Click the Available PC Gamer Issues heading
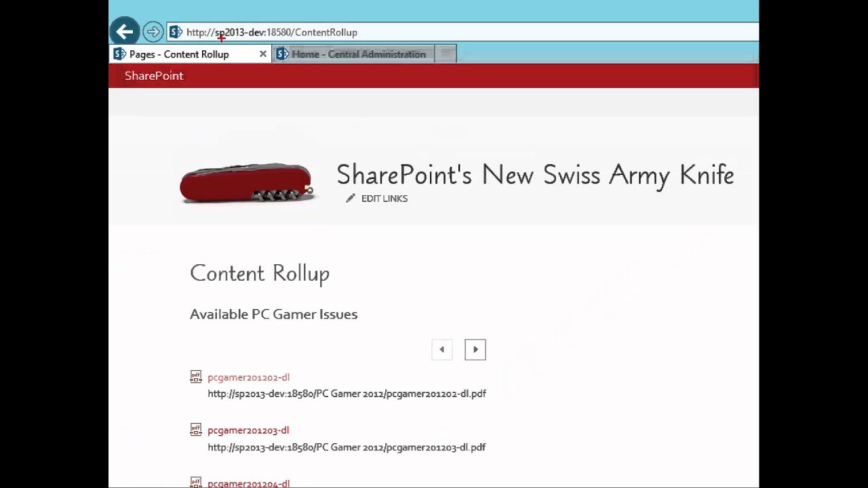The image size is (868, 488). point(273,314)
